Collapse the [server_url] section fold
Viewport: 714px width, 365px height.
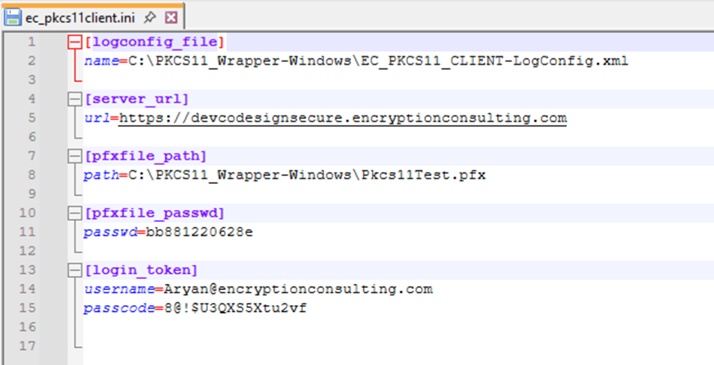tap(74, 99)
